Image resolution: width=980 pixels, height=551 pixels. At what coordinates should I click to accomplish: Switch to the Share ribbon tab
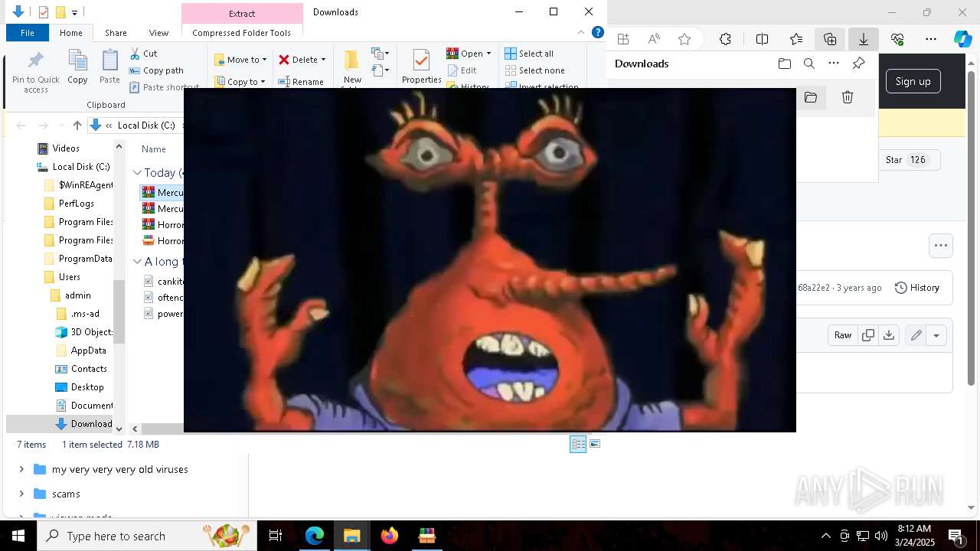click(116, 33)
